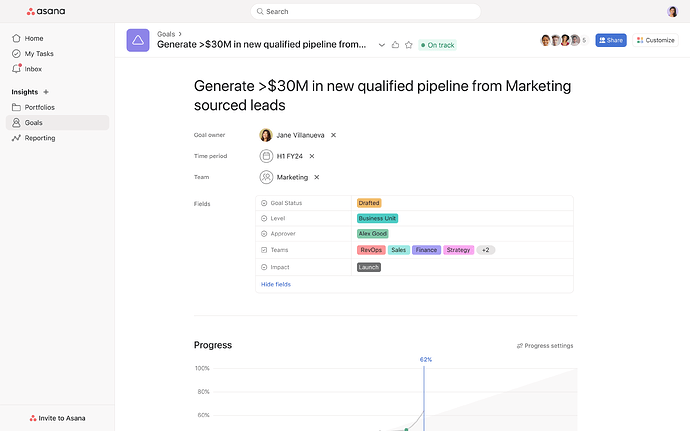Viewport: 690px width, 431px height.
Task: Expand the +2 additional teams tag
Action: coord(486,250)
